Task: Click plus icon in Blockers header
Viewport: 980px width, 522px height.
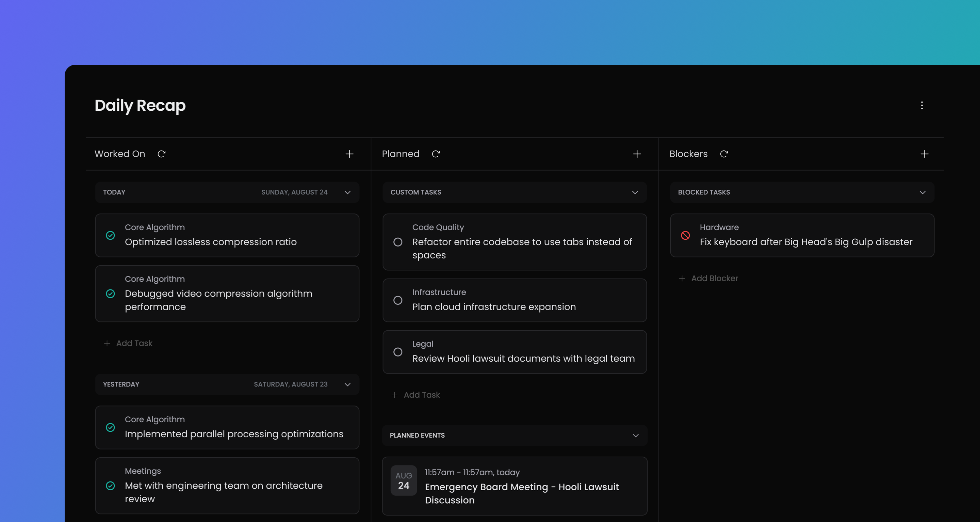Action: coord(924,154)
